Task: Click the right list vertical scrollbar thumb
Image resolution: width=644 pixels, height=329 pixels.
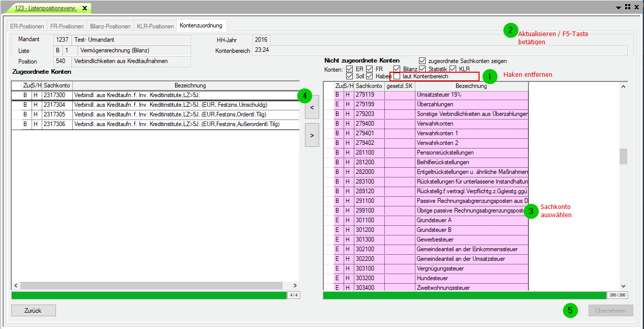Action: click(623, 156)
